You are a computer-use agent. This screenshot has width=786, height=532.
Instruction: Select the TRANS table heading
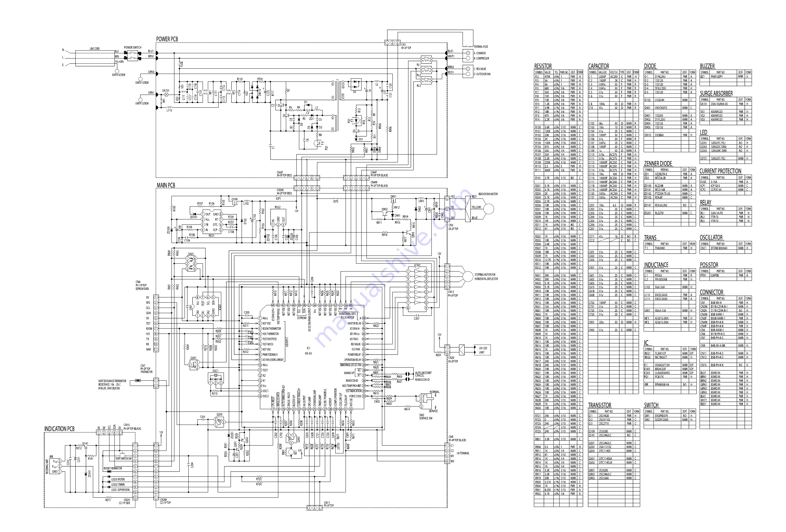pyautogui.click(x=650, y=238)
